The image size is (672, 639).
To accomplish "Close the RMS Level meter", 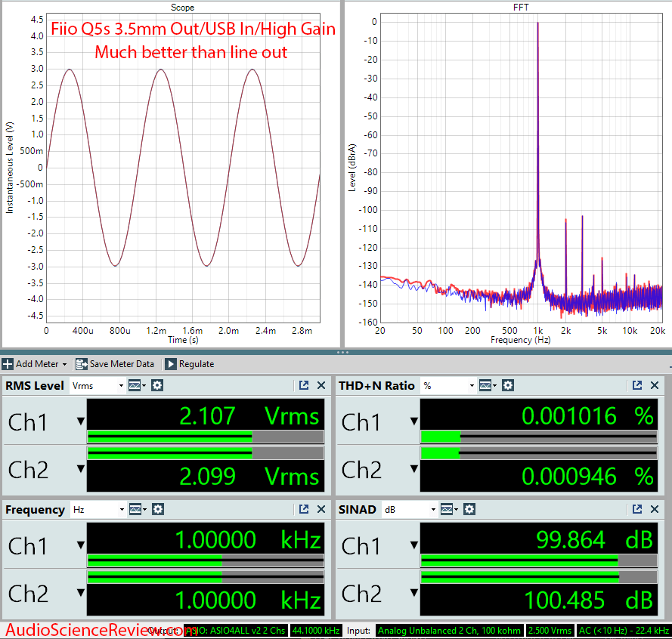I will (x=321, y=385).
